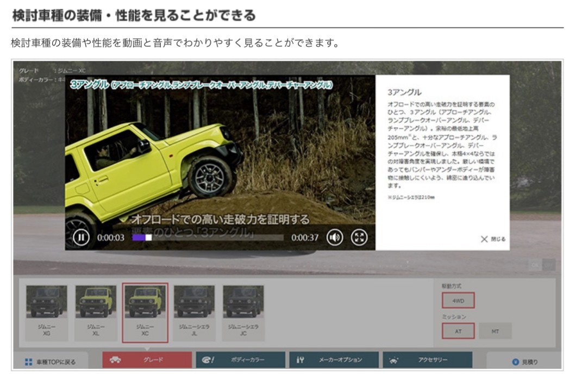This screenshot has width=588, height=381.
Task: Pause the 3アングル video
Action: click(81, 238)
